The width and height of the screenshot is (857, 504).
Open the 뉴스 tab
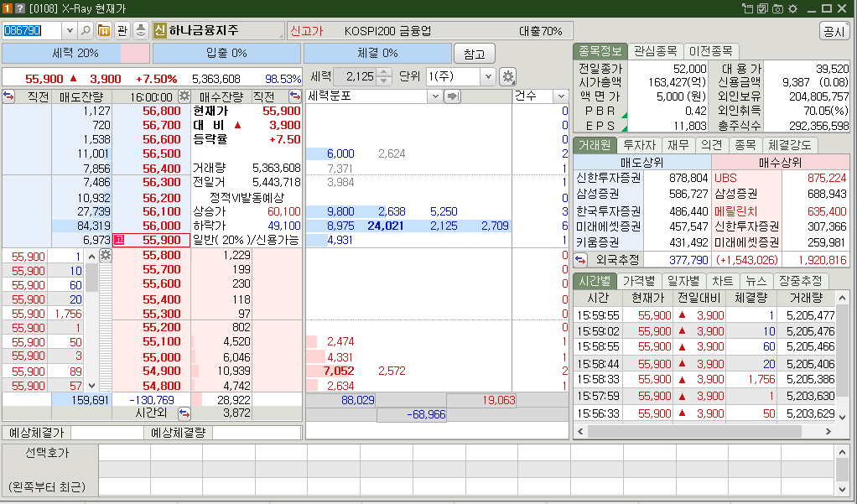coord(756,281)
